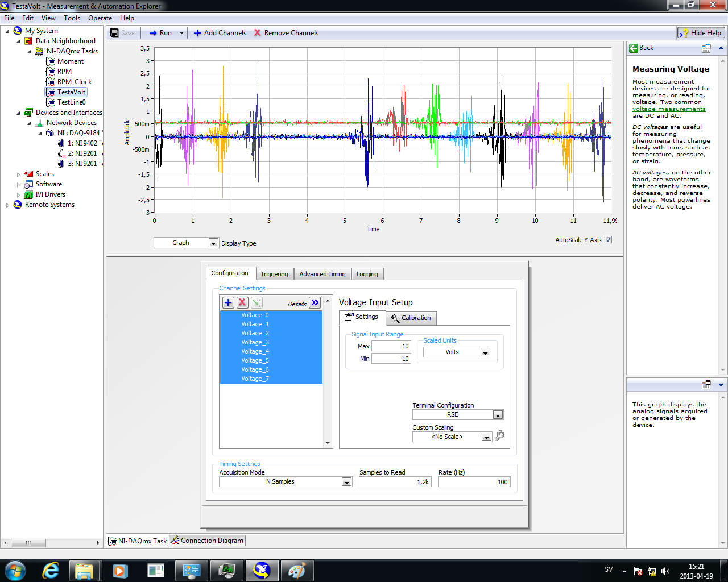Screen dimensions: 728x582
Task: Add a channel with blue plus button
Action: point(228,302)
